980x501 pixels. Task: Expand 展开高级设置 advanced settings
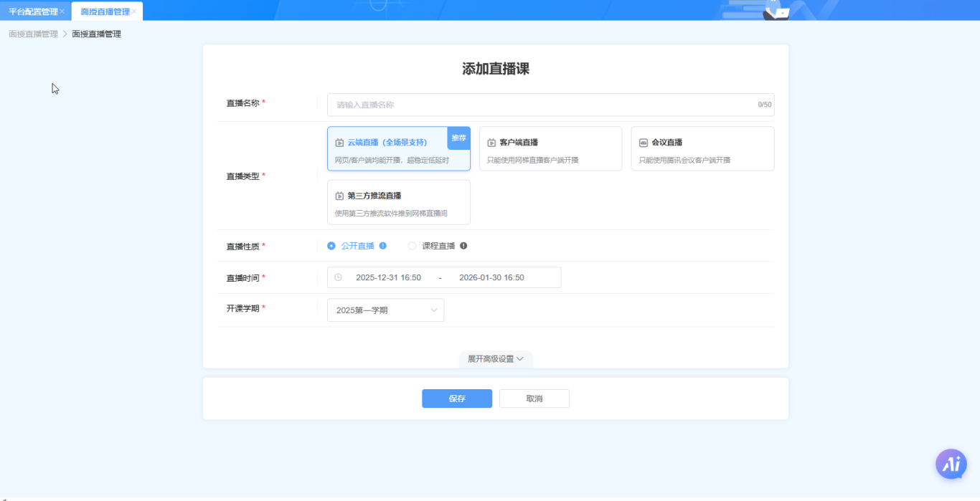click(496, 359)
